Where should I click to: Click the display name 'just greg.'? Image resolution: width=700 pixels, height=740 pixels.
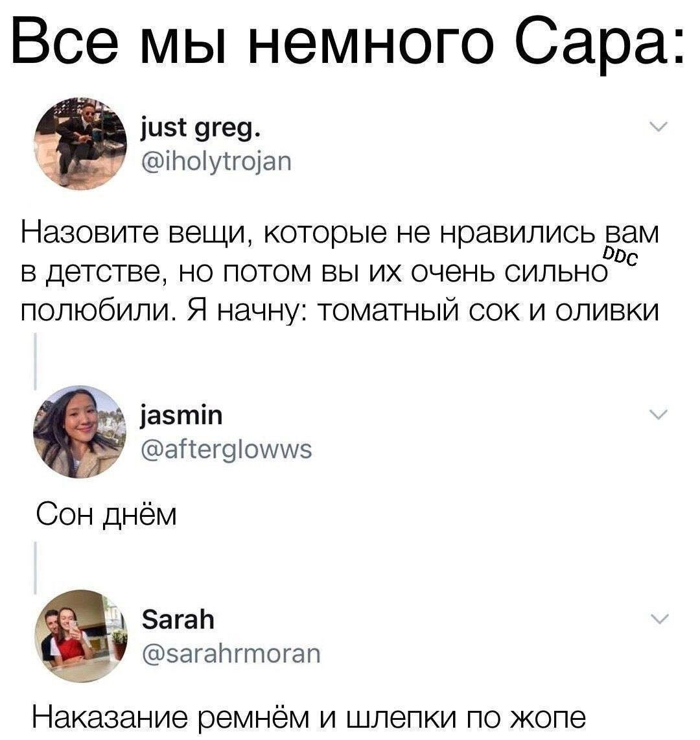click(200, 128)
